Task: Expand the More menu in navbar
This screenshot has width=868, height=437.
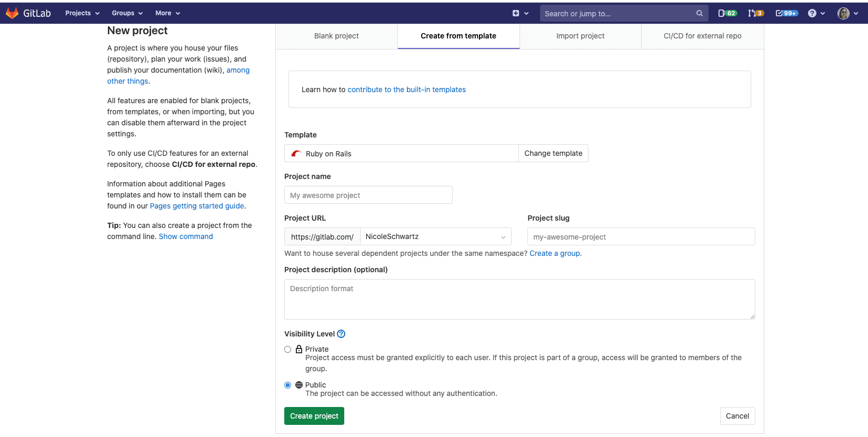Action: coord(167,13)
